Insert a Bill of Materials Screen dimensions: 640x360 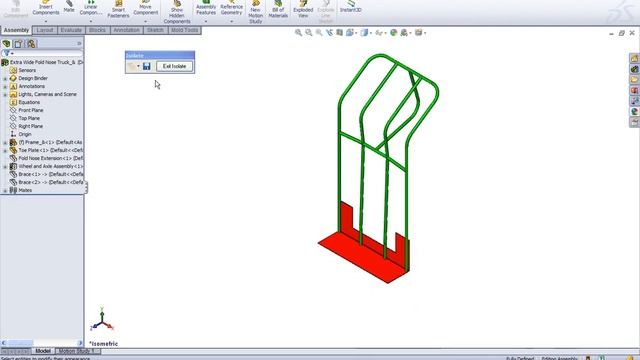pyautogui.click(x=278, y=10)
